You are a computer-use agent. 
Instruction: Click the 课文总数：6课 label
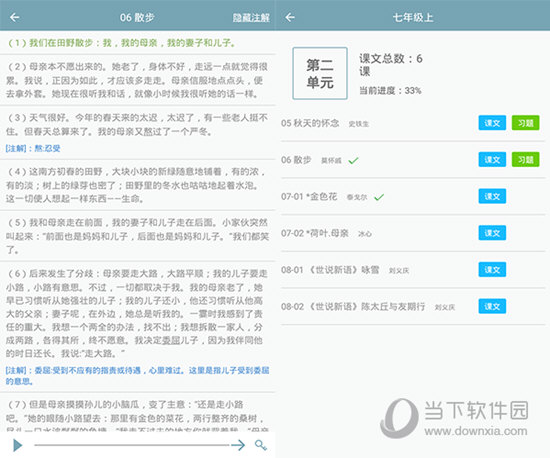click(390, 65)
